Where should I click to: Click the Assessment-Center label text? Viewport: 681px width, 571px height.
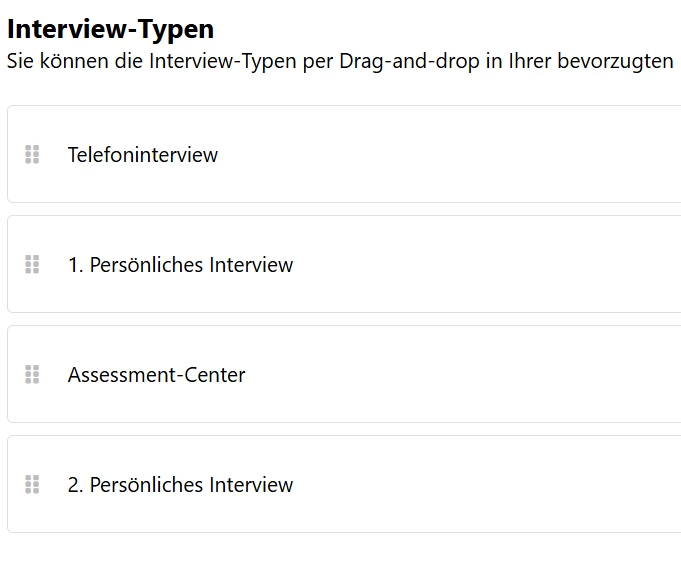click(156, 375)
